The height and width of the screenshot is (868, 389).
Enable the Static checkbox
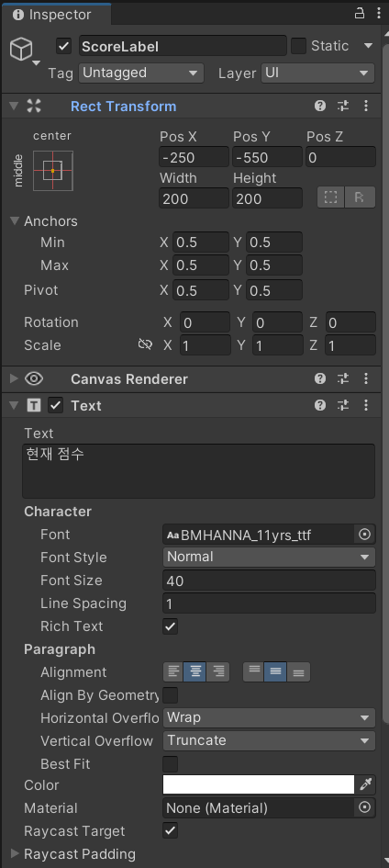pyautogui.click(x=298, y=46)
